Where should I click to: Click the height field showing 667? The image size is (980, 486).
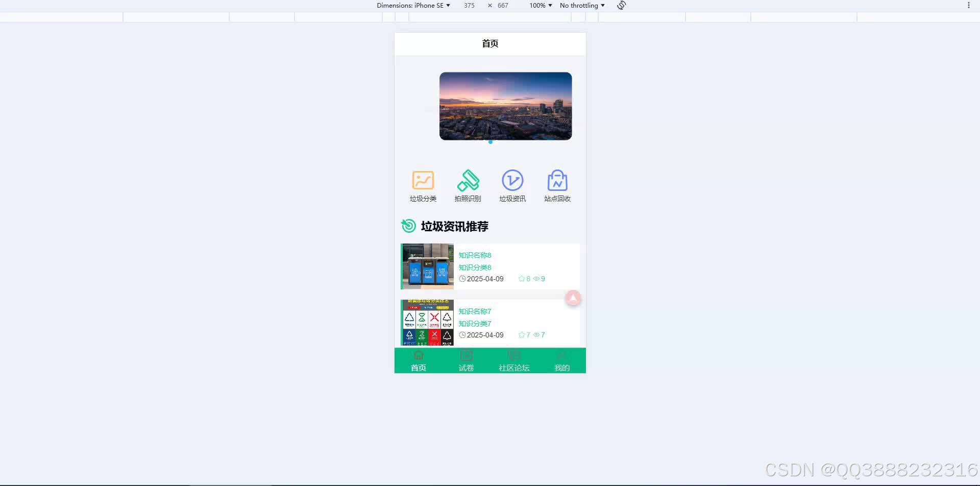pos(503,5)
